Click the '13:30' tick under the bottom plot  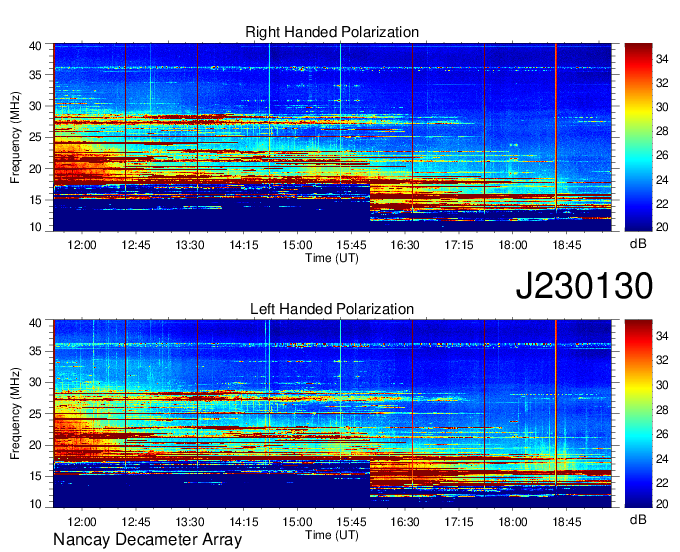[x=190, y=522]
